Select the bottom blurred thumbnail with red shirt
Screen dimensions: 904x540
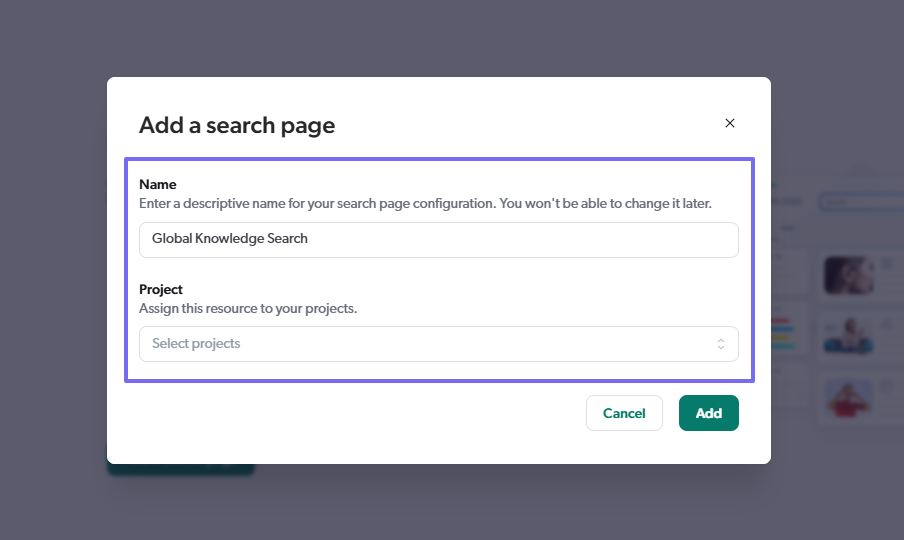pos(848,397)
